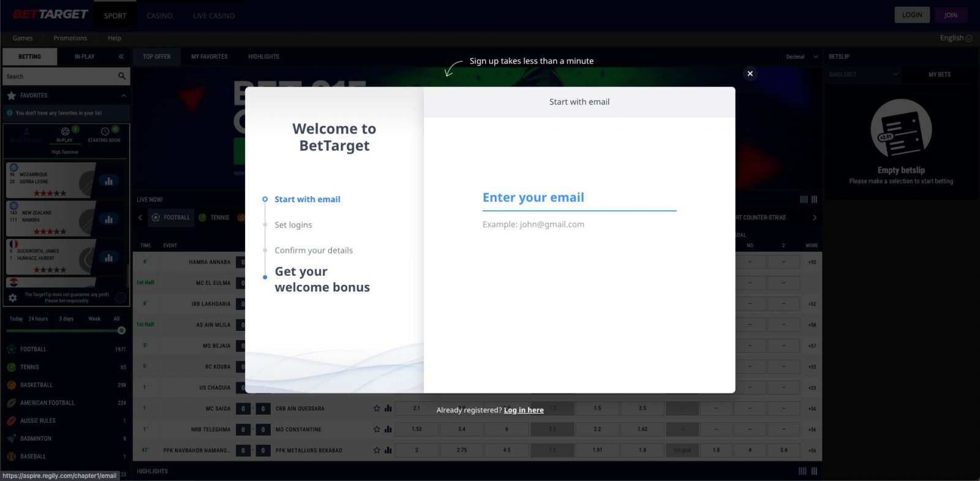Screen dimensions: 980x481
Task: Favorite the NRB Teleghma match star
Action: 377,430
